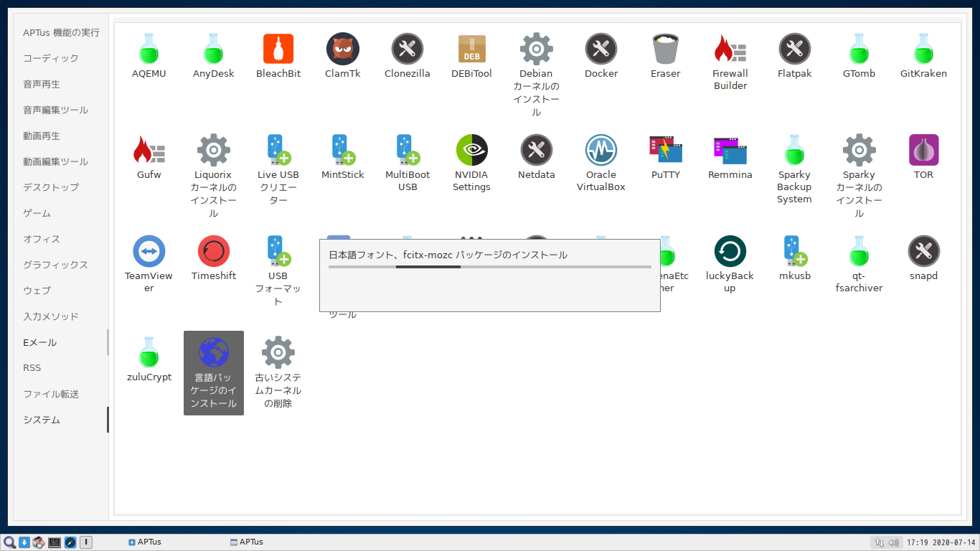Screen dimensions: 980x551
Task: Switch to APTus 機能の実行 category
Action: tap(61, 32)
